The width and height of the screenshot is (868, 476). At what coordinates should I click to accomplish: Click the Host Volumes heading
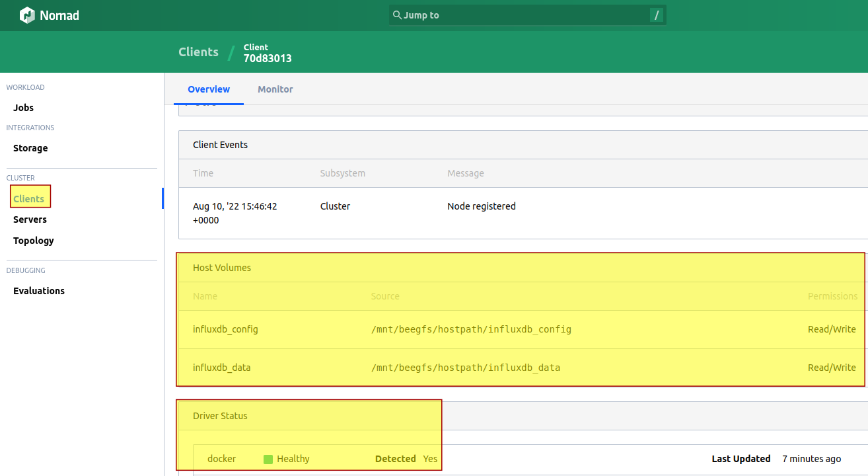click(x=222, y=268)
